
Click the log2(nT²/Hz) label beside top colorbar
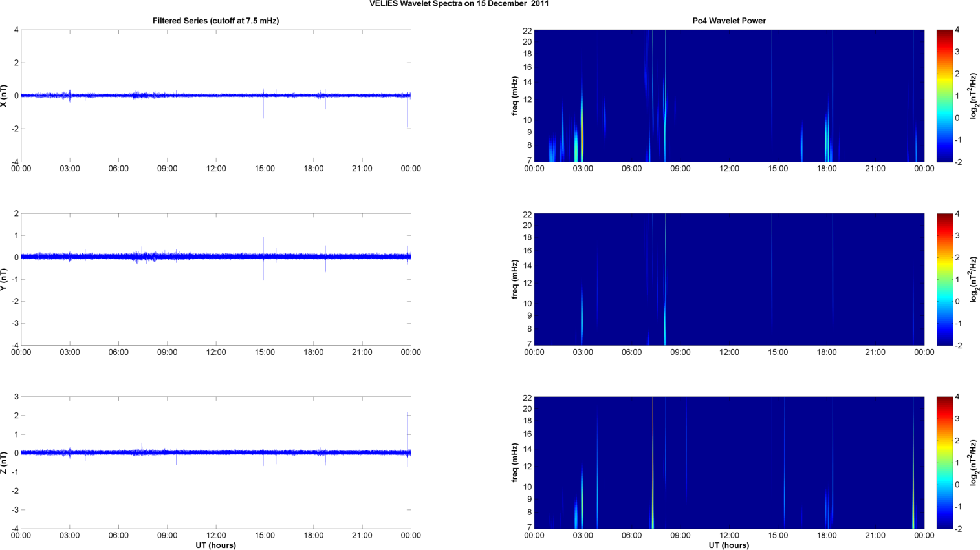[x=974, y=96]
